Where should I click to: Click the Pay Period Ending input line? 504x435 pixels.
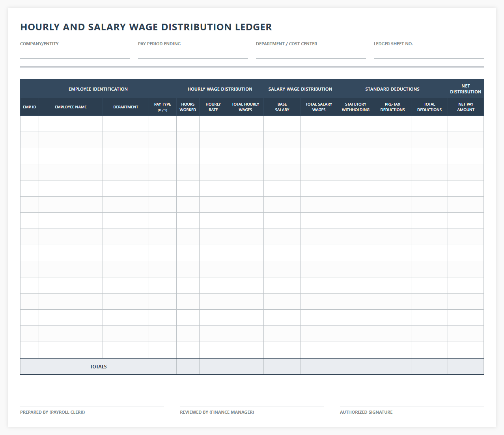tap(193, 54)
